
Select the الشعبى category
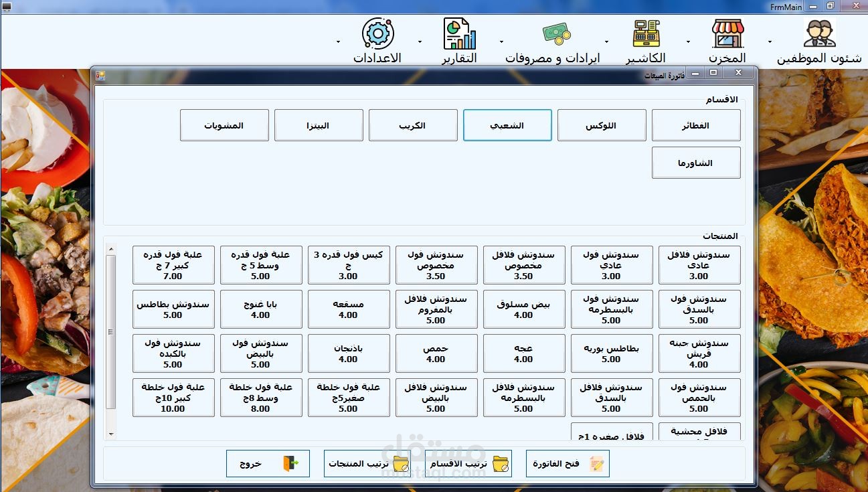tap(507, 125)
